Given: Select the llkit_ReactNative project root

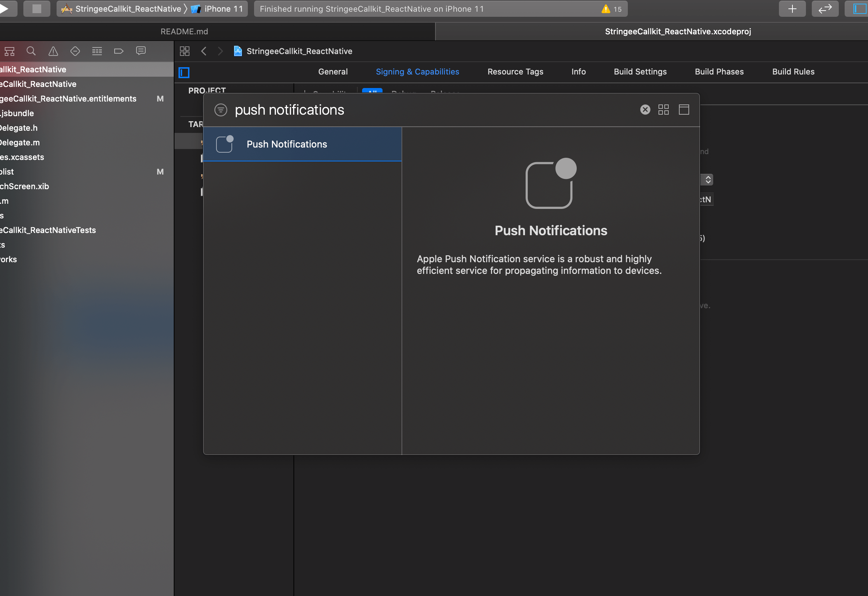Looking at the screenshot, I should pyautogui.click(x=87, y=69).
